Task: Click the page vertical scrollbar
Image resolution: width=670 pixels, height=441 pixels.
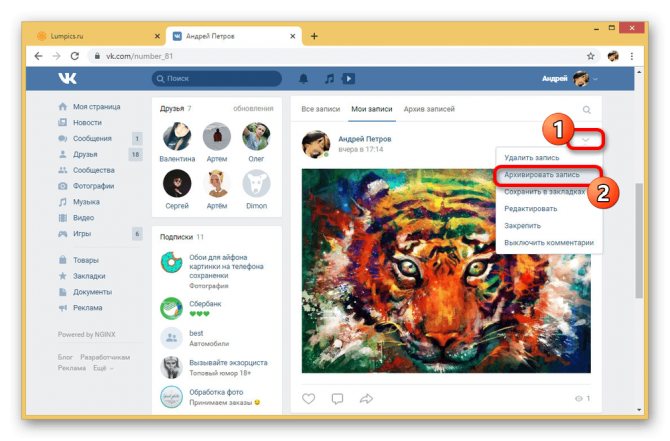Action: (639, 241)
